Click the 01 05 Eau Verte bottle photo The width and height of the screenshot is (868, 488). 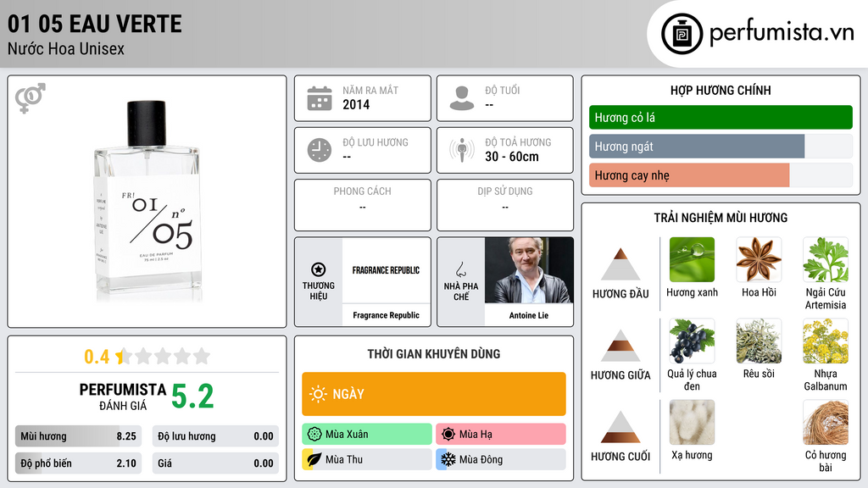point(147,201)
